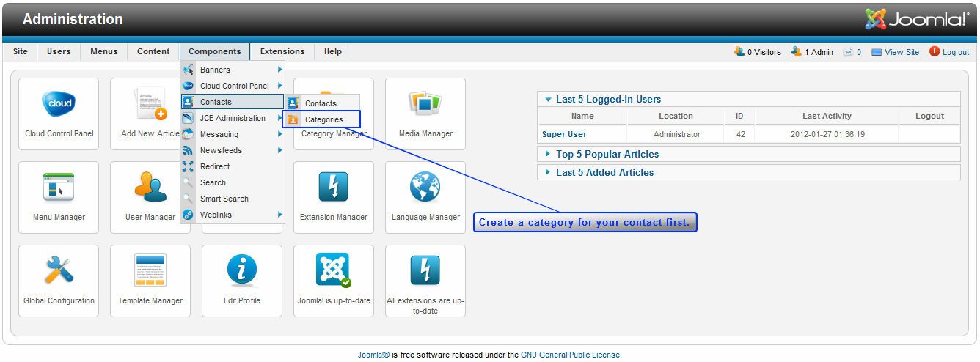Open the Content menu

[153, 51]
